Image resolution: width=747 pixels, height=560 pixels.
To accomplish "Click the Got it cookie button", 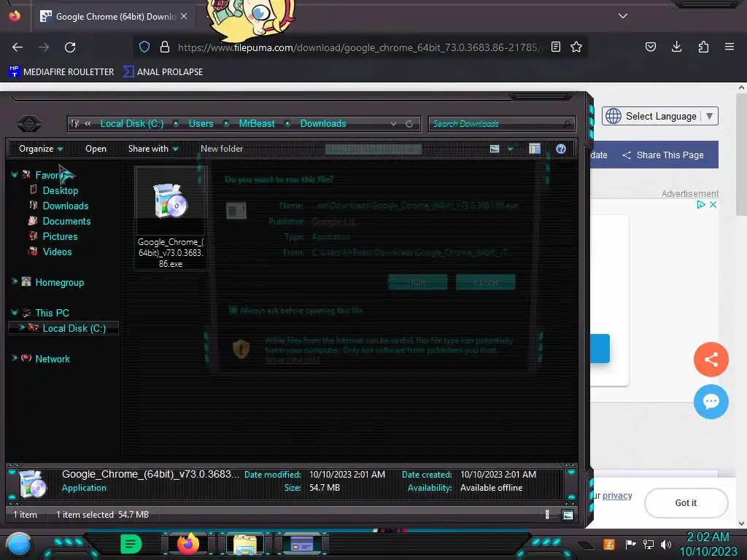I will pos(686,503).
